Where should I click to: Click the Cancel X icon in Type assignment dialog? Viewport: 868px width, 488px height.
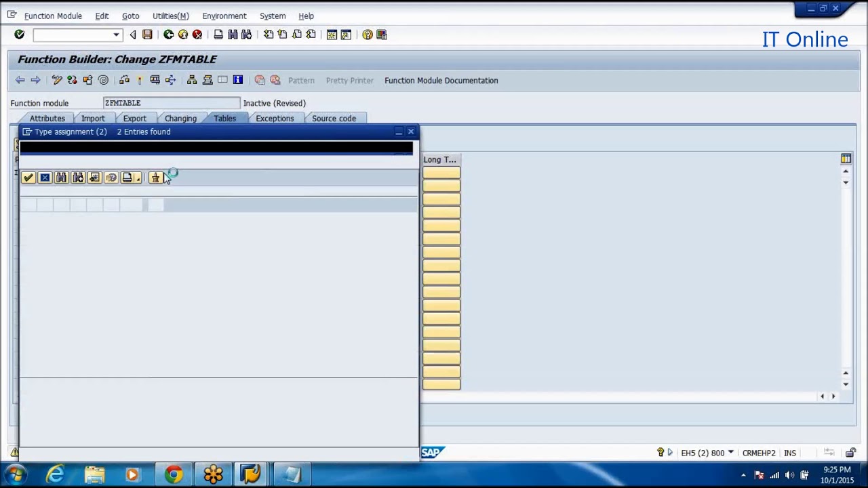[x=45, y=178]
